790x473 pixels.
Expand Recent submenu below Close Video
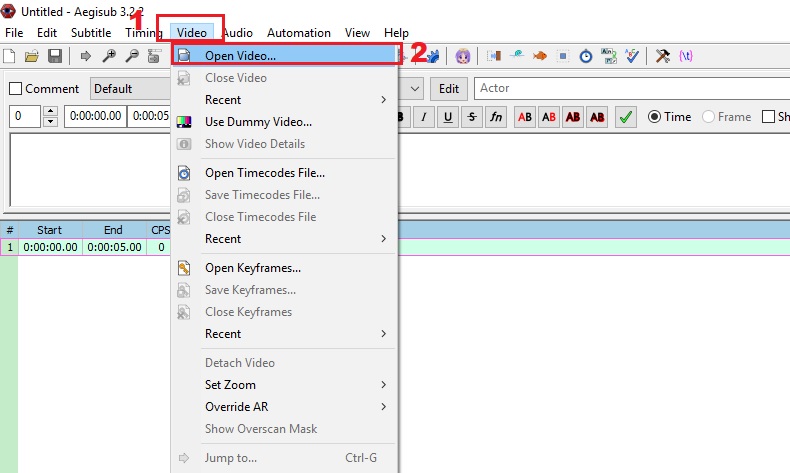298,100
